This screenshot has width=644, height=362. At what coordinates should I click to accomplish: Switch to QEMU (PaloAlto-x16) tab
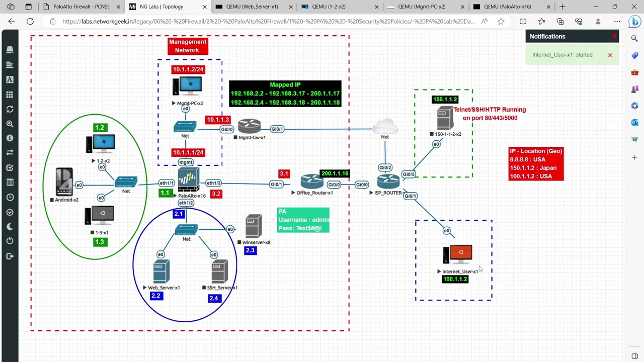click(x=512, y=7)
